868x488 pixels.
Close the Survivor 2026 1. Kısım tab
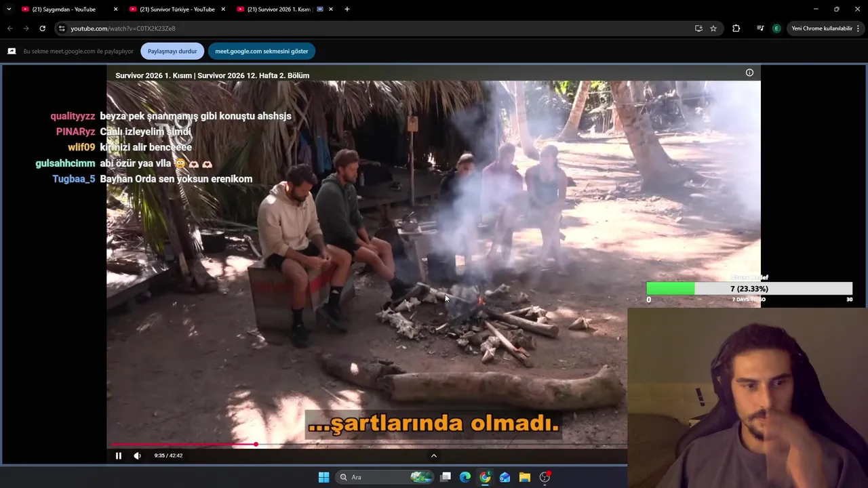331,9
